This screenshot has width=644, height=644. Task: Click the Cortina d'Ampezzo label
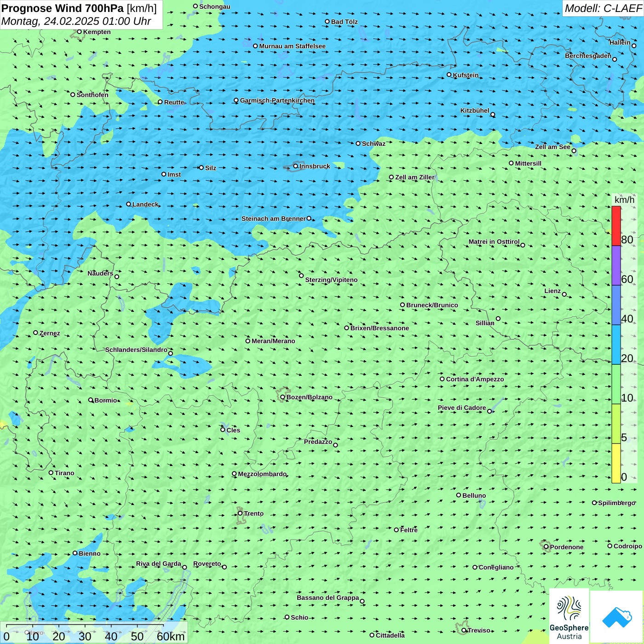475,379
